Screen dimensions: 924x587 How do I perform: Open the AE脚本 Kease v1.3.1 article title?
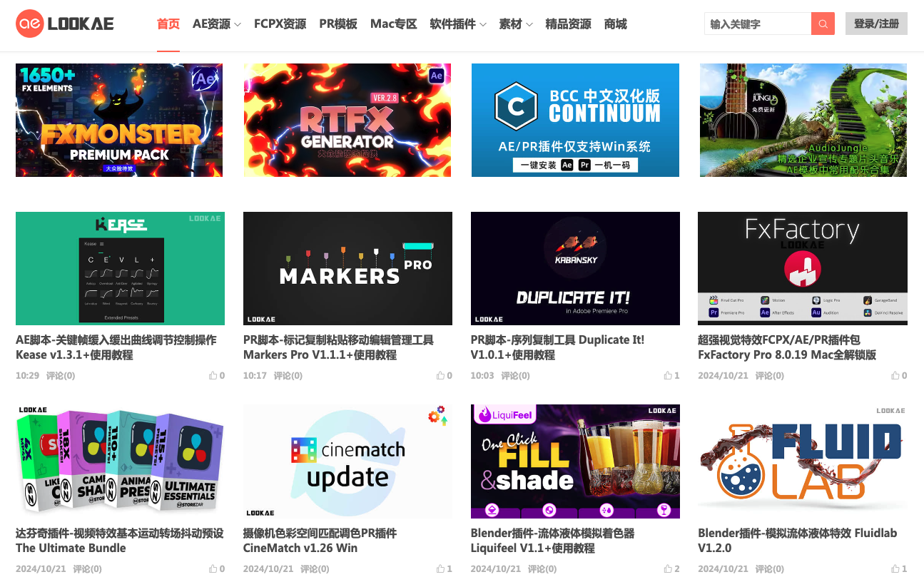[x=116, y=347]
